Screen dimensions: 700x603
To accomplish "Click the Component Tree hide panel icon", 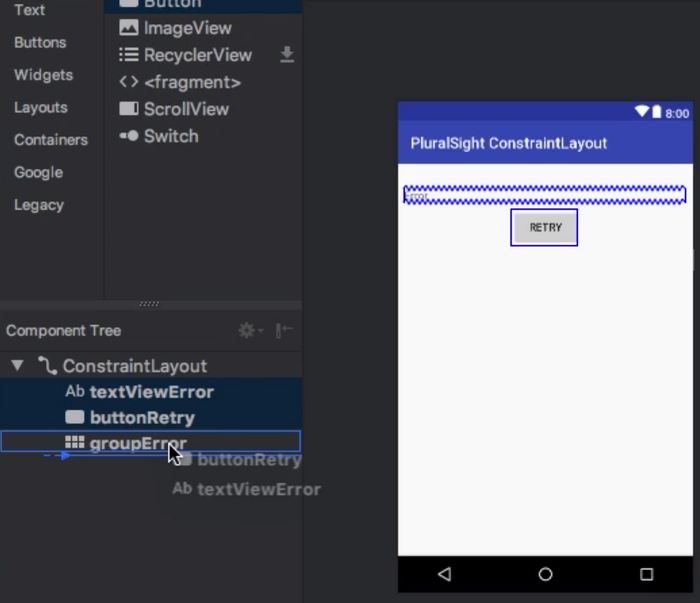I will 284,330.
